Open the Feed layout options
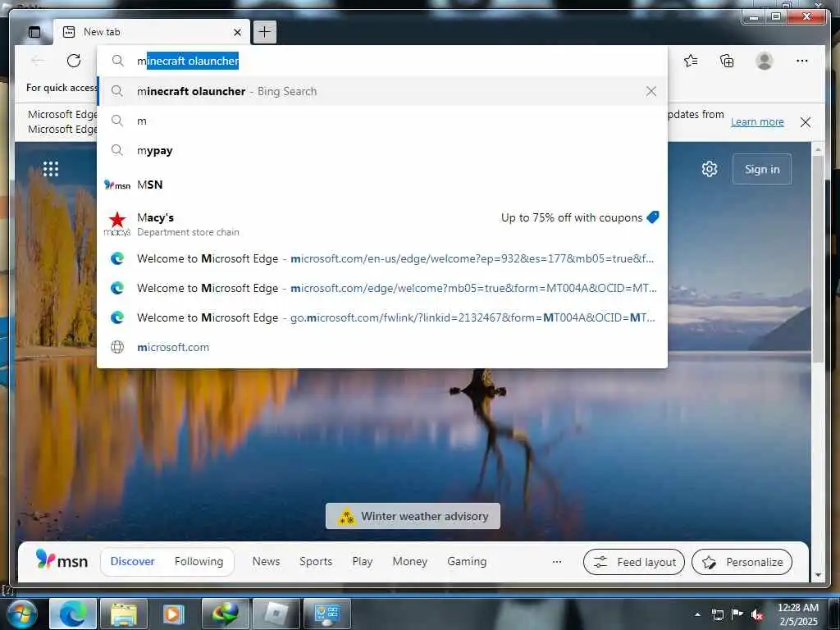 (634, 562)
